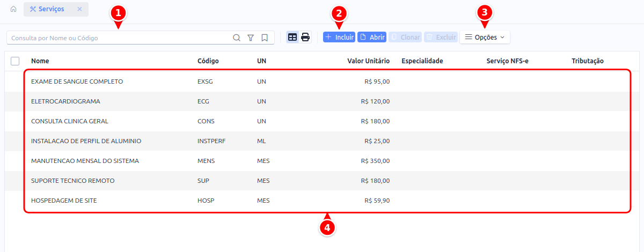Click the Excluir button

[x=441, y=37]
